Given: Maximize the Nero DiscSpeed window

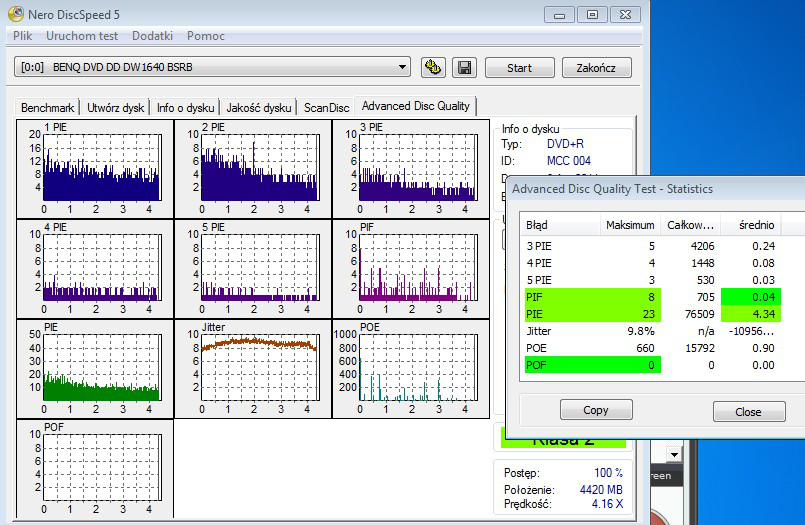Looking at the screenshot, I should (592, 14).
